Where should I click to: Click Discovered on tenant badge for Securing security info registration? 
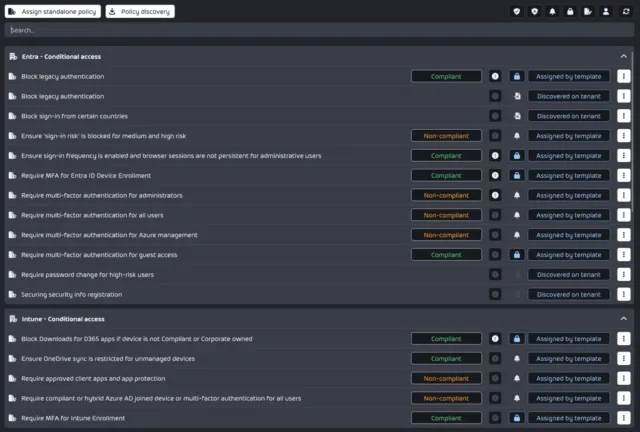pos(569,294)
